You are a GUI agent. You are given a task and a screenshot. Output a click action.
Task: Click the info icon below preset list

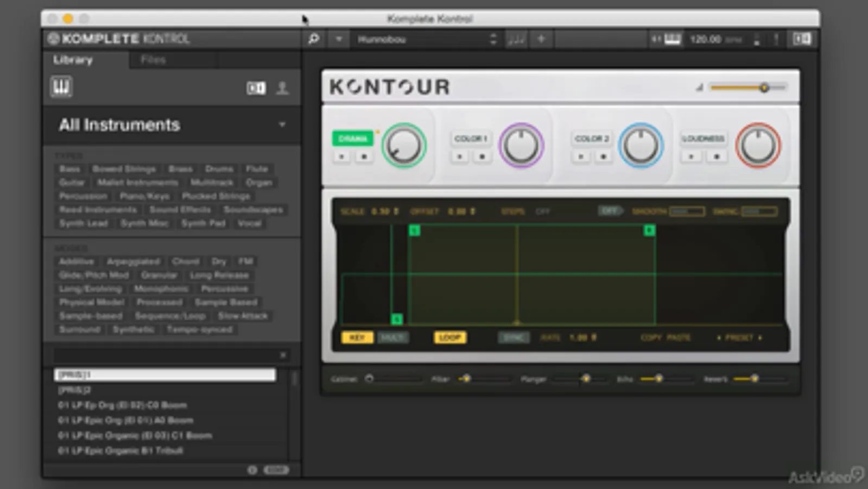(252, 470)
